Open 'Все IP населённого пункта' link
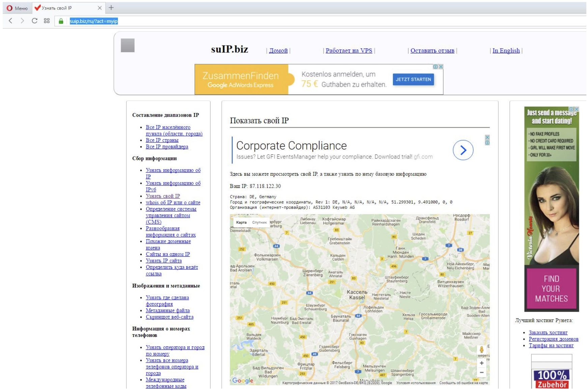 [174, 131]
